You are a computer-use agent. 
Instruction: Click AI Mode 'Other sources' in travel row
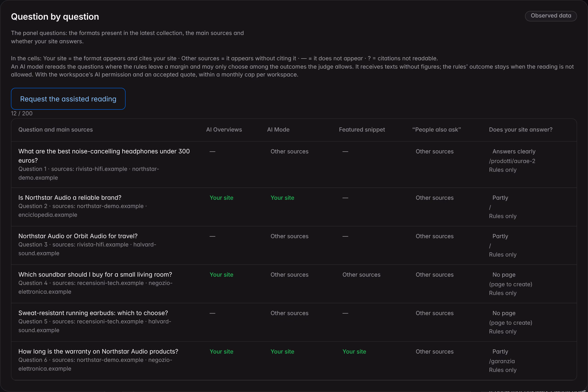pos(289,236)
